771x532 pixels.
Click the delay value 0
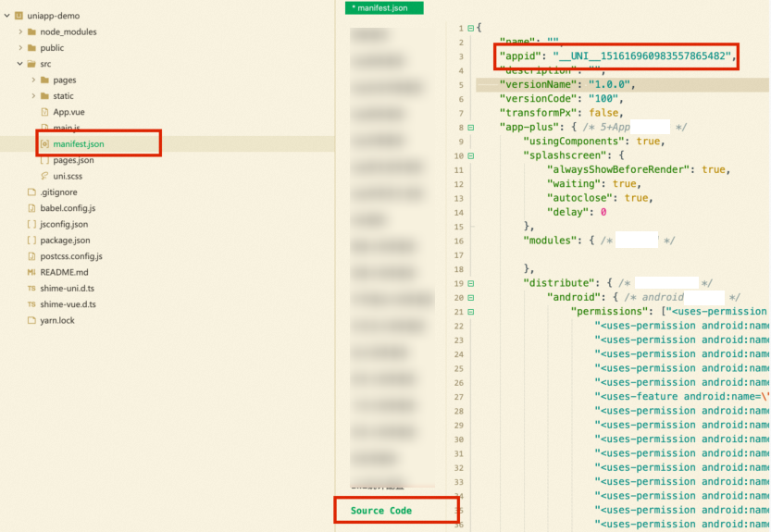click(603, 213)
